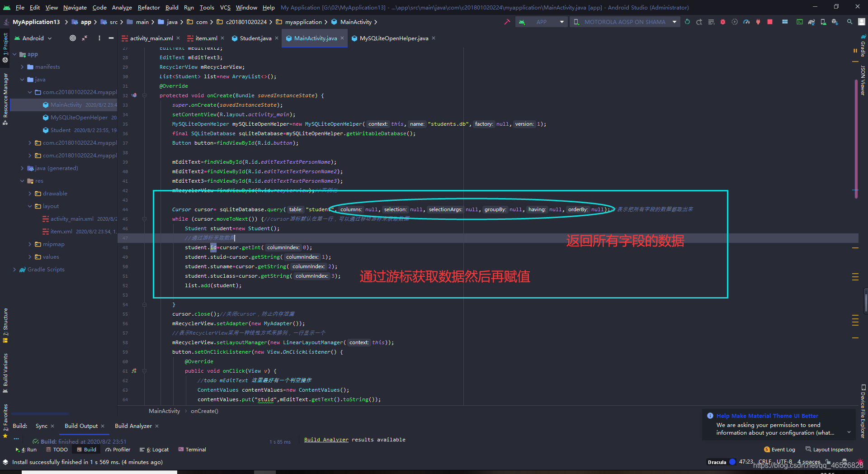868x474 pixels.
Task: Toggle the Layout Inspector tool window
Action: 830,449
